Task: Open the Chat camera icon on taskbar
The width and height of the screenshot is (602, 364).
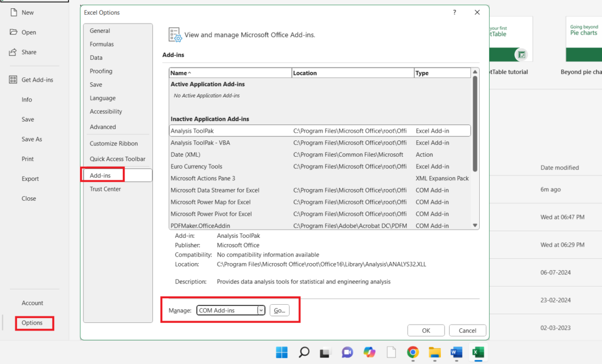Action: [x=347, y=352]
